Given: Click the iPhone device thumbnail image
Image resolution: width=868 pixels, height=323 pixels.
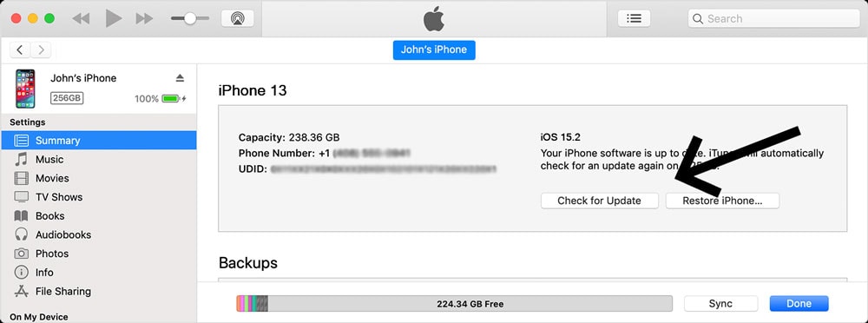Looking at the screenshot, I should click(25, 89).
